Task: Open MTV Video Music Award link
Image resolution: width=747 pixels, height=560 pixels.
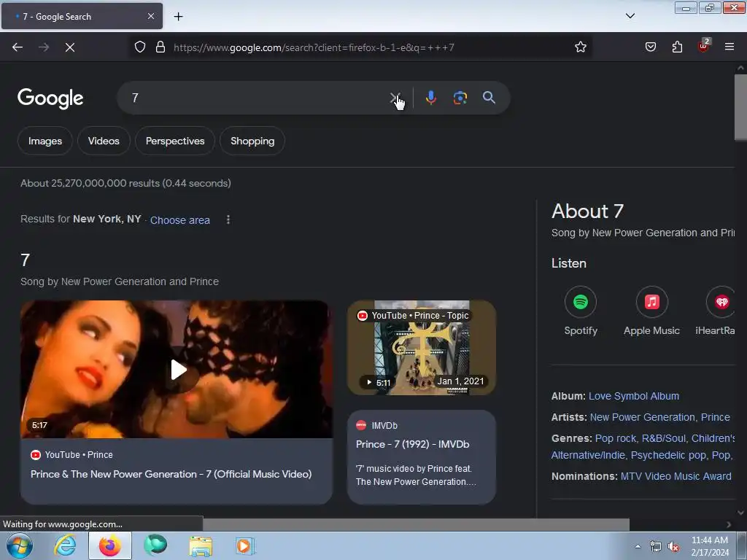Action: point(676,476)
